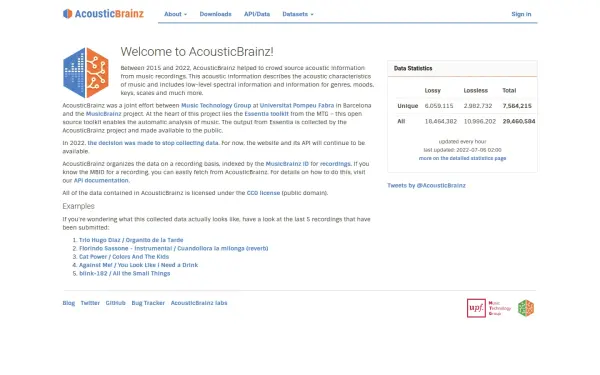Open the API/Data menu item
This screenshot has height=375, width=600.
click(257, 14)
